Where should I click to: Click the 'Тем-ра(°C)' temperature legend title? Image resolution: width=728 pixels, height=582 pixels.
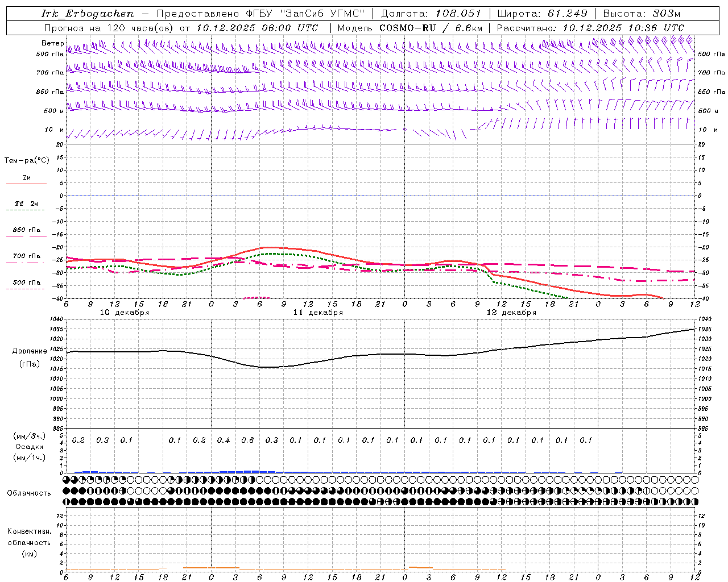(27, 160)
